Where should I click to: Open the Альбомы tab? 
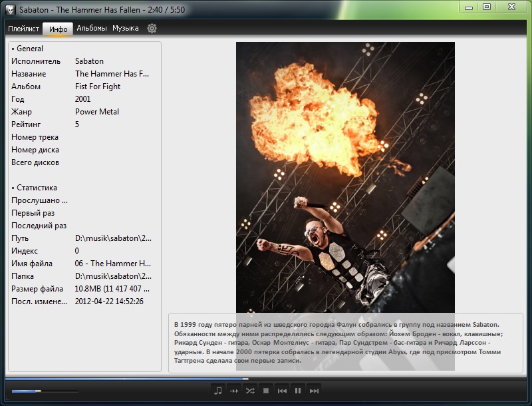[92, 28]
